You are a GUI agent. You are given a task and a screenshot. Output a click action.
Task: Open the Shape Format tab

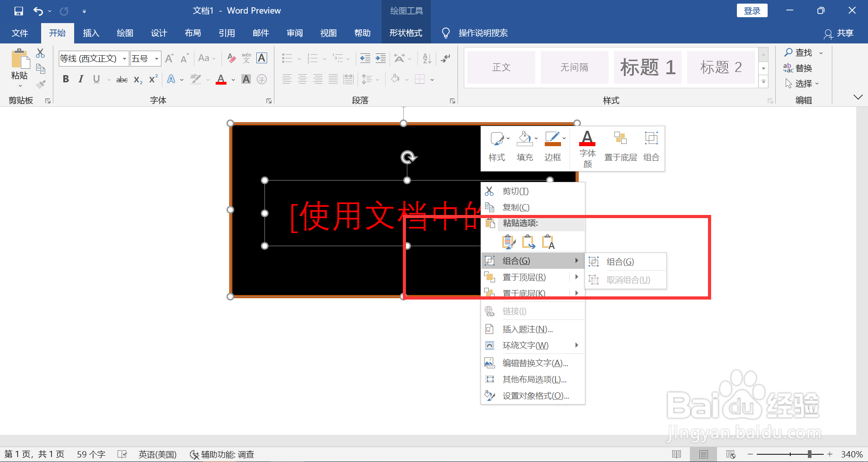pos(406,33)
